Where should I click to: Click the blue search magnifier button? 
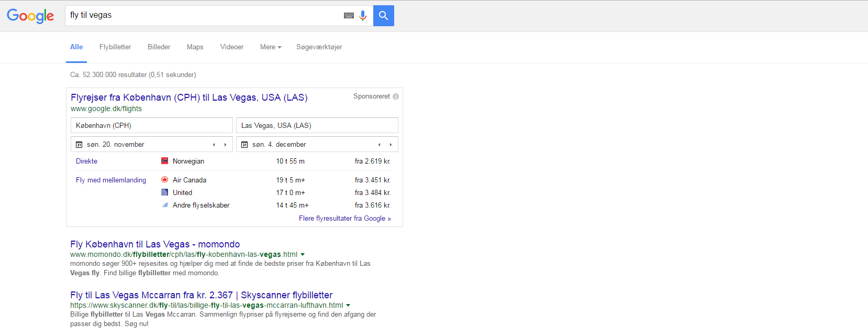(383, 16)
